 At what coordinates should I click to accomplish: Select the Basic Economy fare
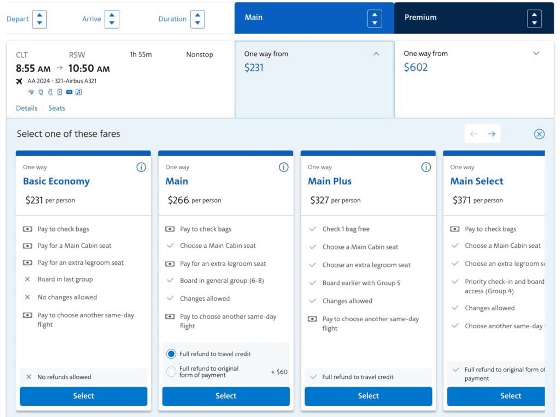[84, 396]
